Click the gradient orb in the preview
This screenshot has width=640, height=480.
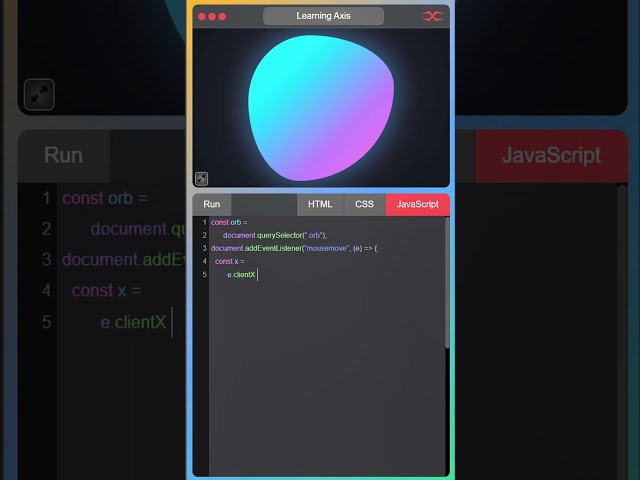321,108
